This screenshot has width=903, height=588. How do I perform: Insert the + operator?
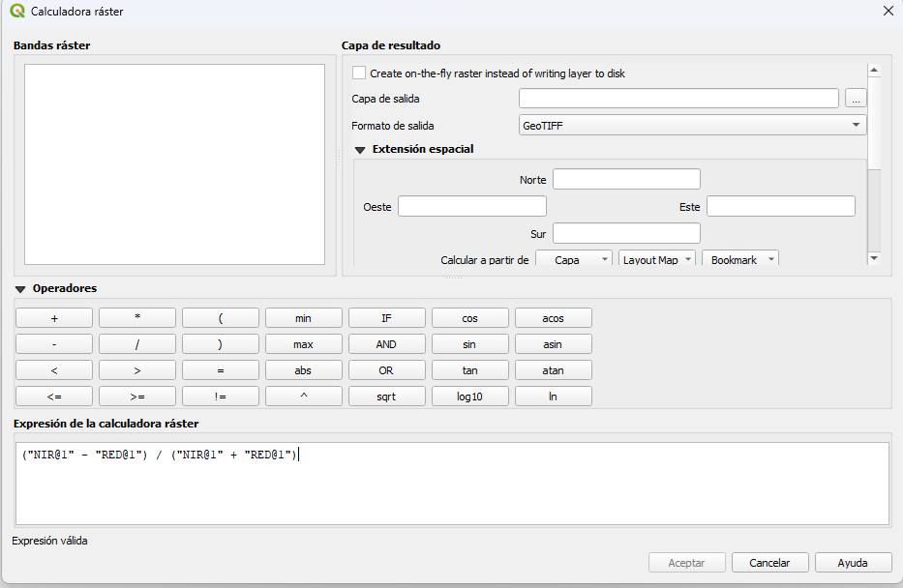click(x=54, y=317)
